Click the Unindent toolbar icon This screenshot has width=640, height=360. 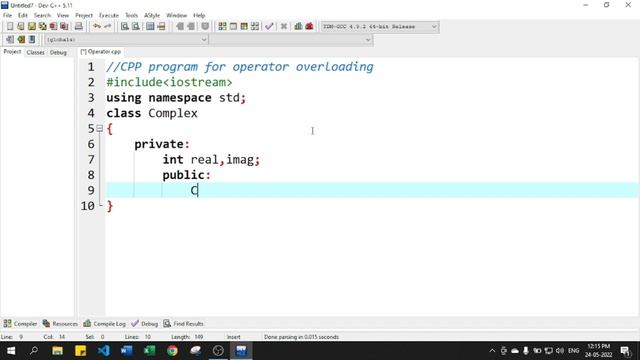tap(191, 27)
